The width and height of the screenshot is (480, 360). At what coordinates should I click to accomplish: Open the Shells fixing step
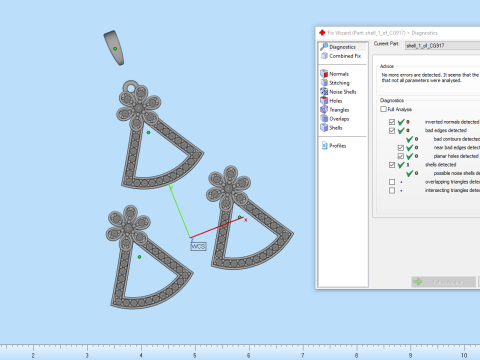coord(331,128)
